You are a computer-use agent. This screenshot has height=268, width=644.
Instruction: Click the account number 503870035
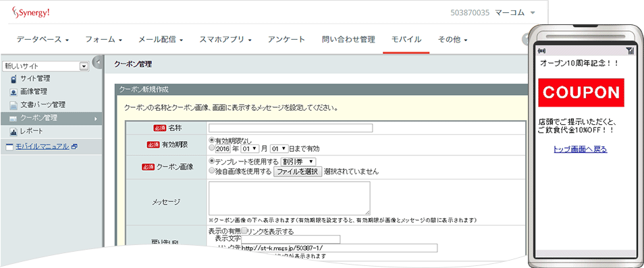tap(470, 12)
